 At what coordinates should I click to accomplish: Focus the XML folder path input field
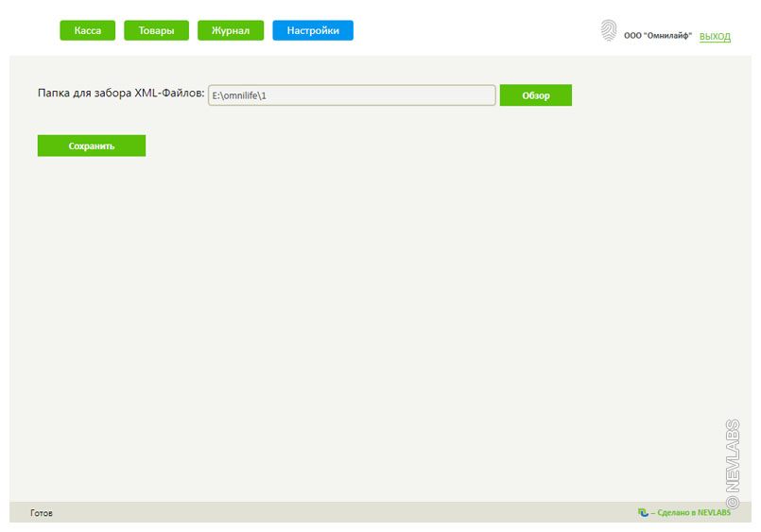(378, 95)
